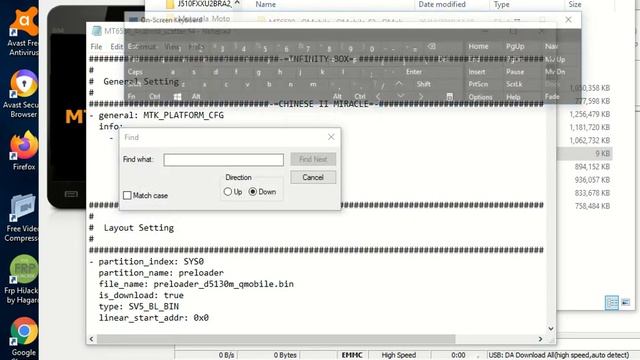This screenshot has width=640, height=360.
Task: Click the context menu key on On-Screen Keyboard
Action: pos(449,96)
